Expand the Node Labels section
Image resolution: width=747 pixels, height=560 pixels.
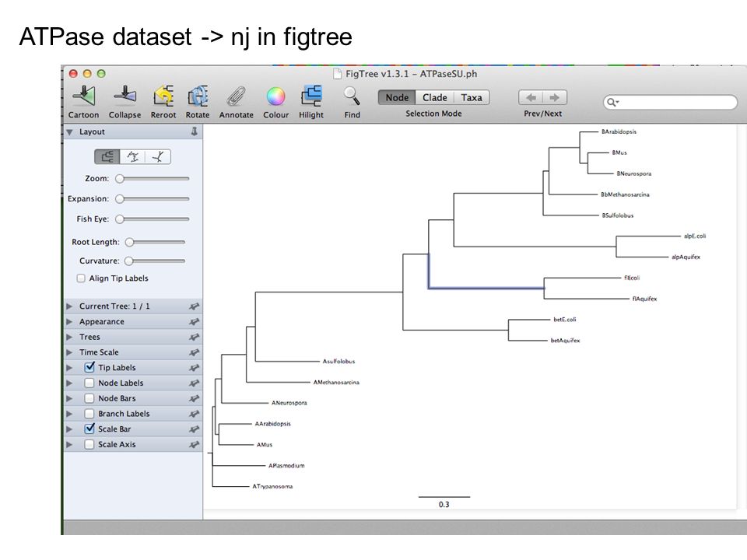(69, 383)
